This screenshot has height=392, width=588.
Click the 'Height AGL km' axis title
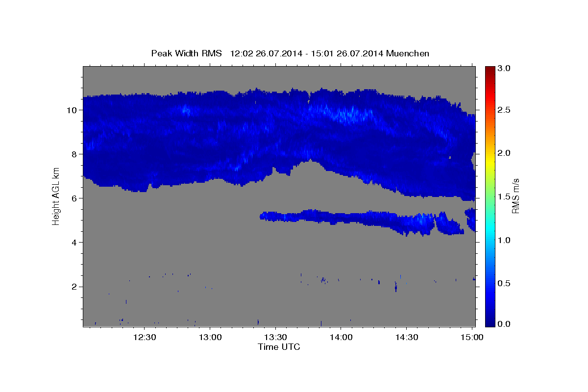pos(56,196)
